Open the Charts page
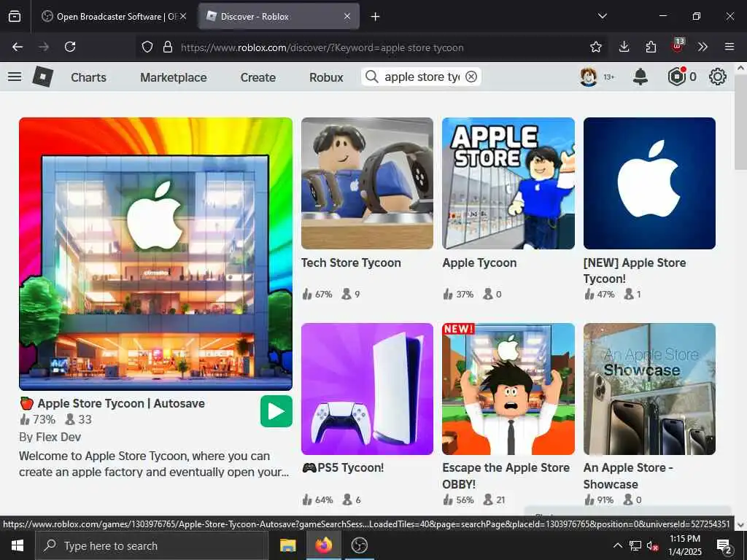 point(88,77)
